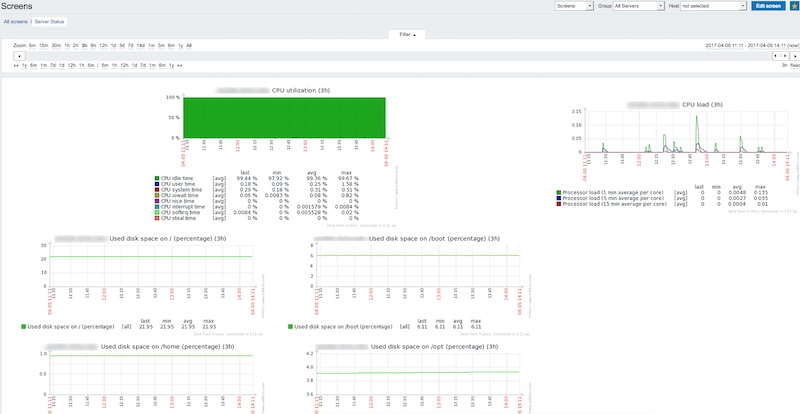Click the Used disk space on /opt graph
The width and height of the screenshot is (800, 414).
[417, 374]
